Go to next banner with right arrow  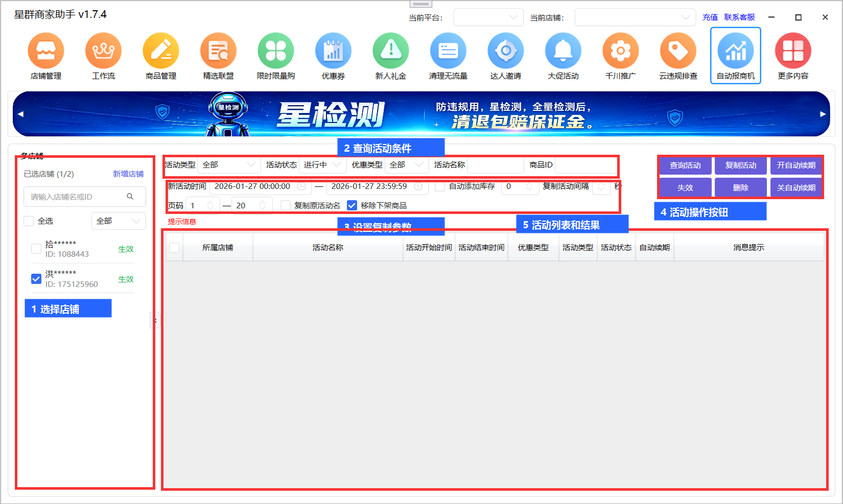pyautogui.click(x=823, y=114)
